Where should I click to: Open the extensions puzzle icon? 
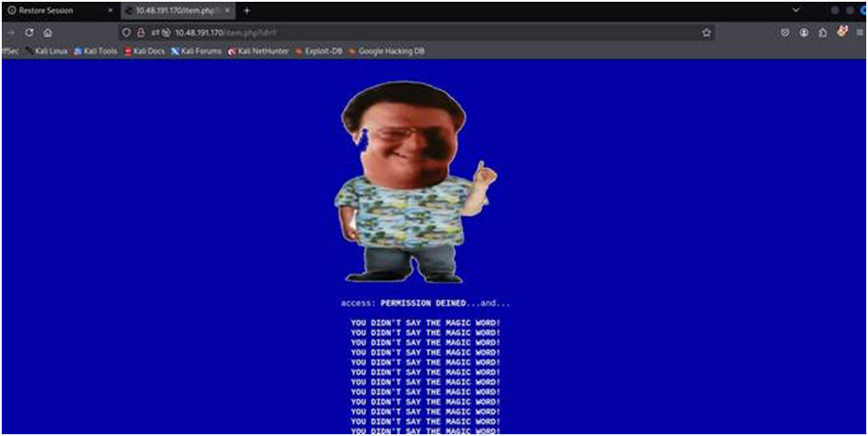(x=823, y=33)
